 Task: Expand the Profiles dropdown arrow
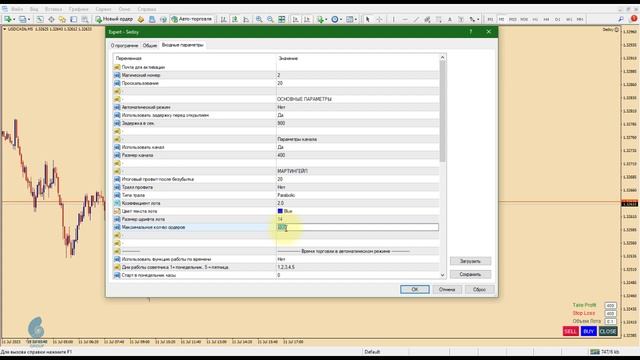[x=29, y=20]
